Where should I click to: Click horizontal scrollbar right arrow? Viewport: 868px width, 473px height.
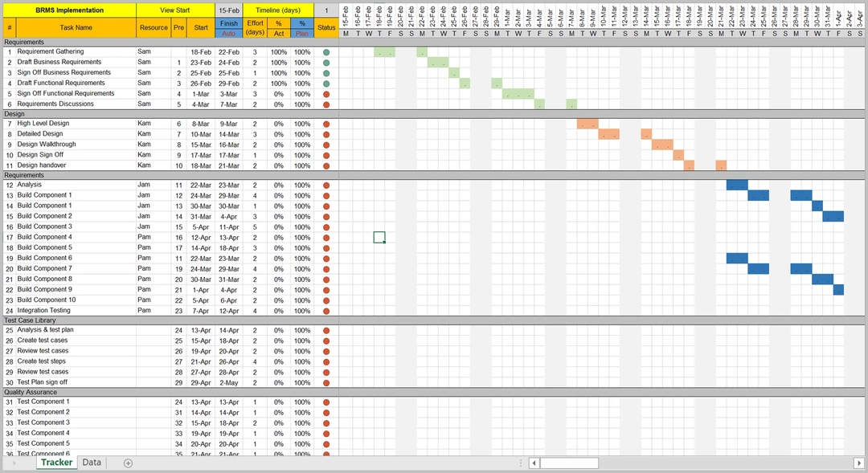[860, 463]
